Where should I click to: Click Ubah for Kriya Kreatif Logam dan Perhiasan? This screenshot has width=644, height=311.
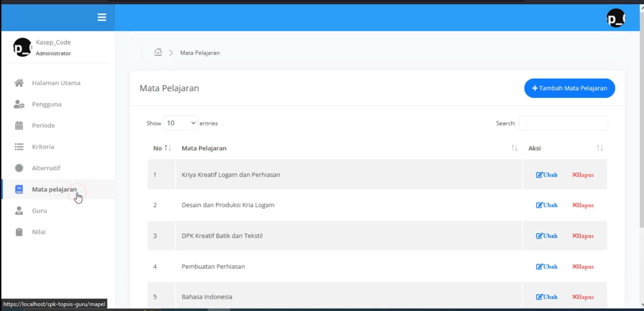tap(546, 175)
